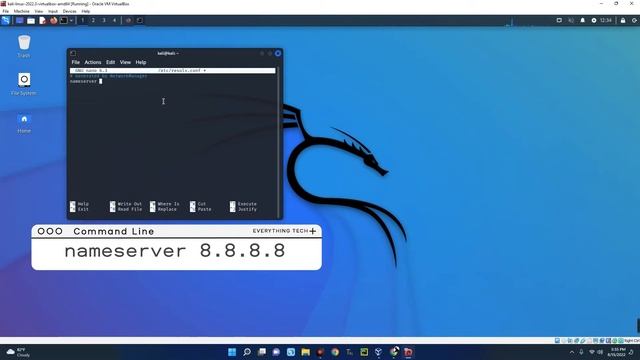This screenshot has height=360, width=640.
Task: Click the volume icon in Kali panel
Action: 571,20
